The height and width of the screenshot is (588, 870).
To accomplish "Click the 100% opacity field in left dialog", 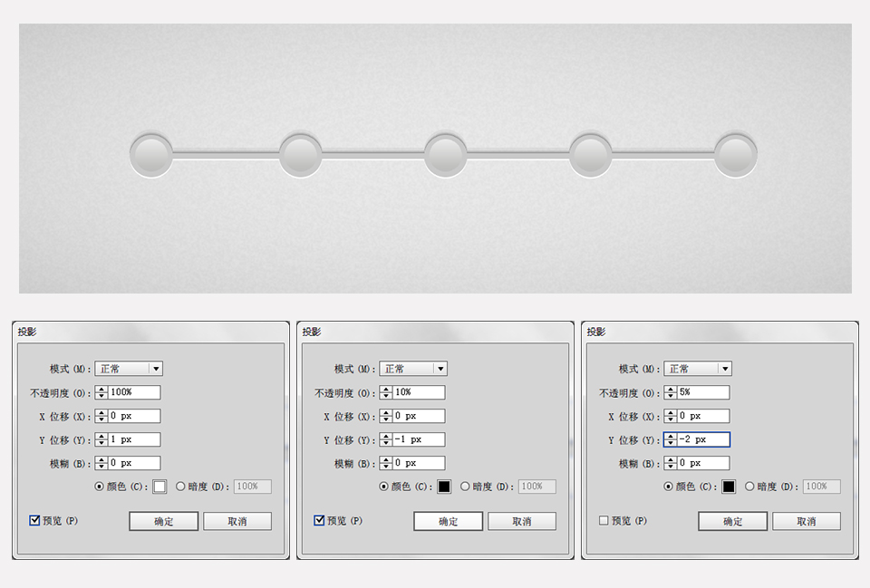I will click(134, 392).
